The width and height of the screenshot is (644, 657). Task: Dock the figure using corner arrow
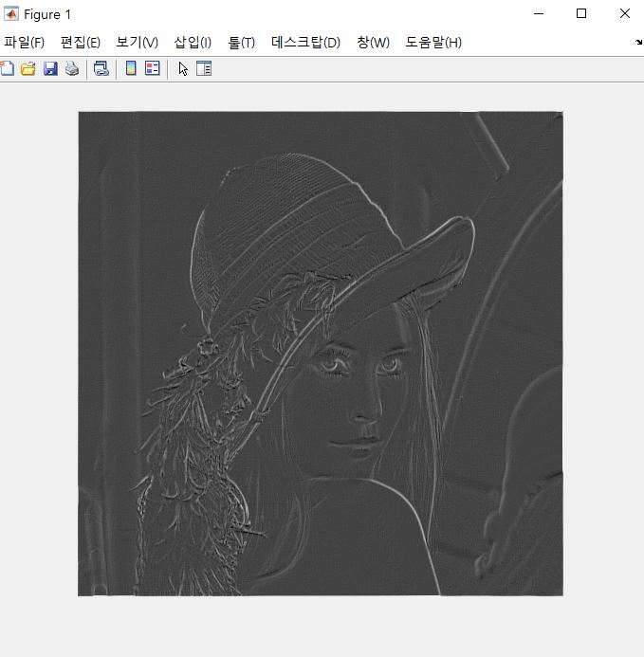click(638, 42)
